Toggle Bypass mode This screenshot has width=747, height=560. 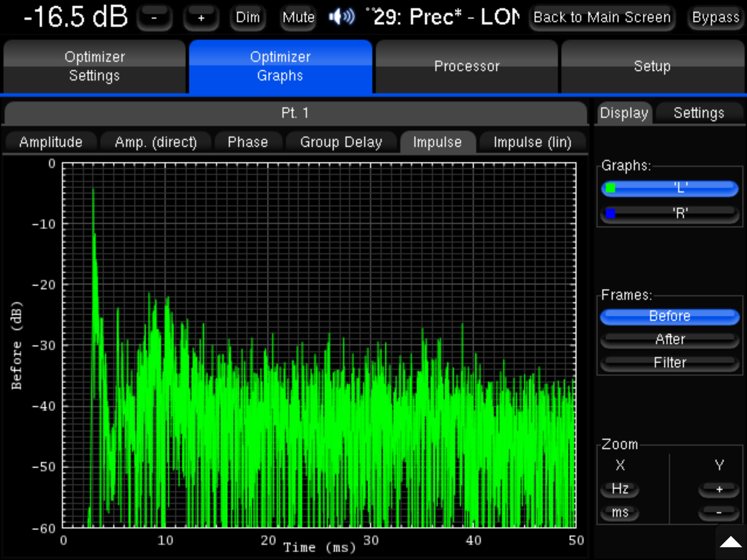click(715, 18)
